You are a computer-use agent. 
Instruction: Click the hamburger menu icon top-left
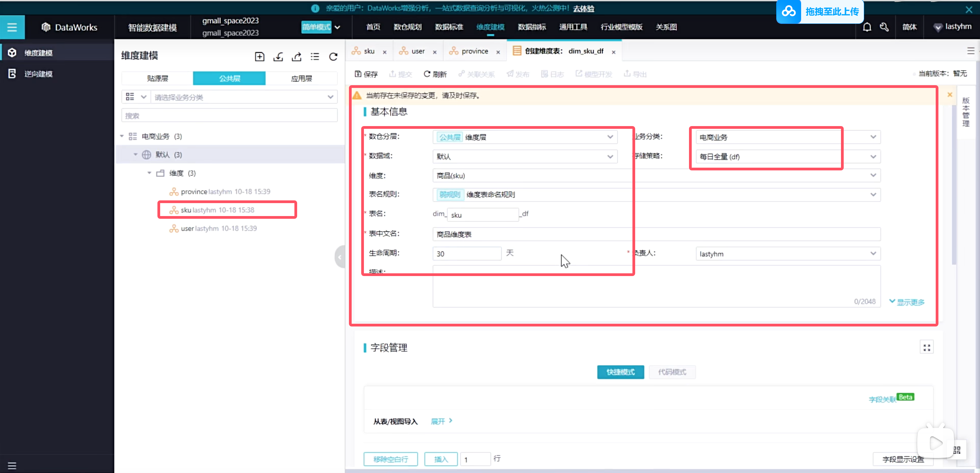pos(12,27)
